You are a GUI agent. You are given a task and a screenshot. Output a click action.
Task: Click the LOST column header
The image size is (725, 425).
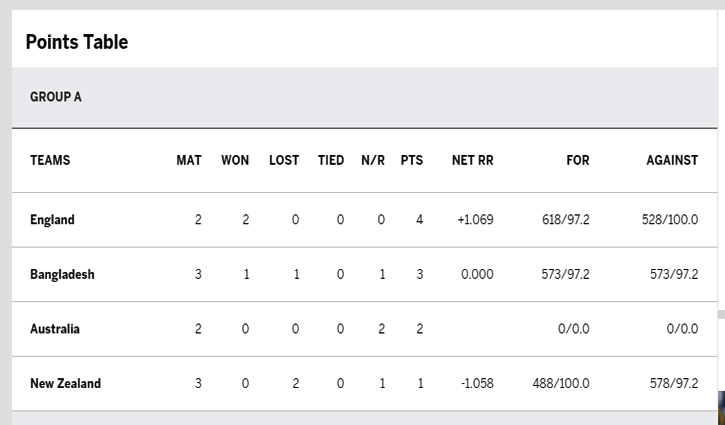point(284,160)
